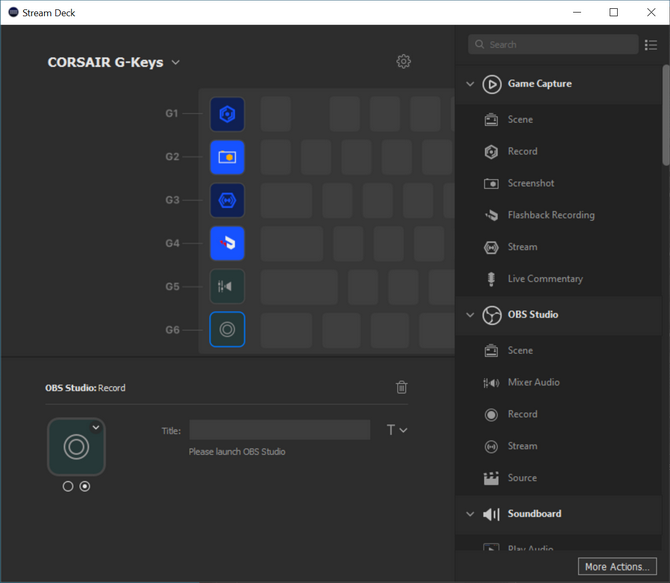Click the Game Capture category logo

pyautogui.click(x=492, y=84)
